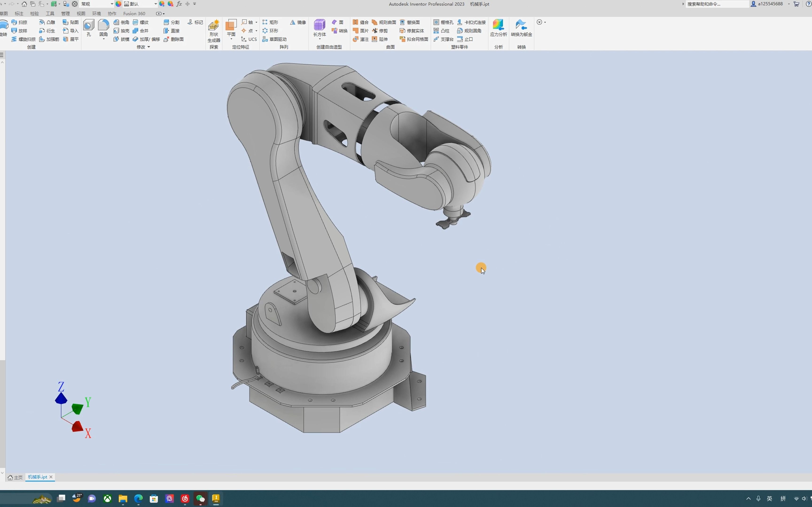Click the 抽壳 shell tool
Screen dimensions: 812x507
121,31
